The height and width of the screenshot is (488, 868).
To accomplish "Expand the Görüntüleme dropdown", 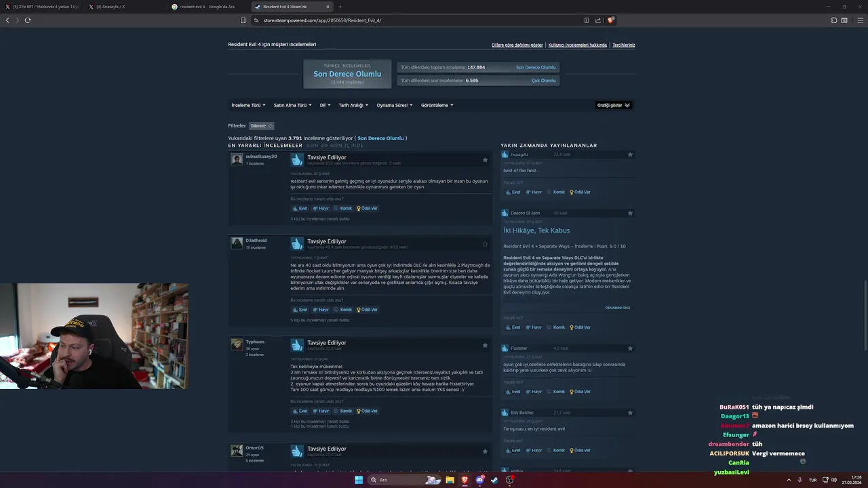I will (x=437, y=105).
